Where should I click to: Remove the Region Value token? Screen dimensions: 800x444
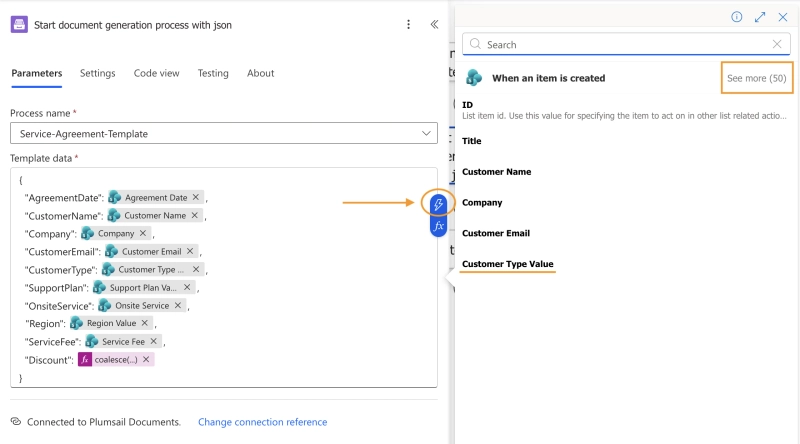coord(145,323)
